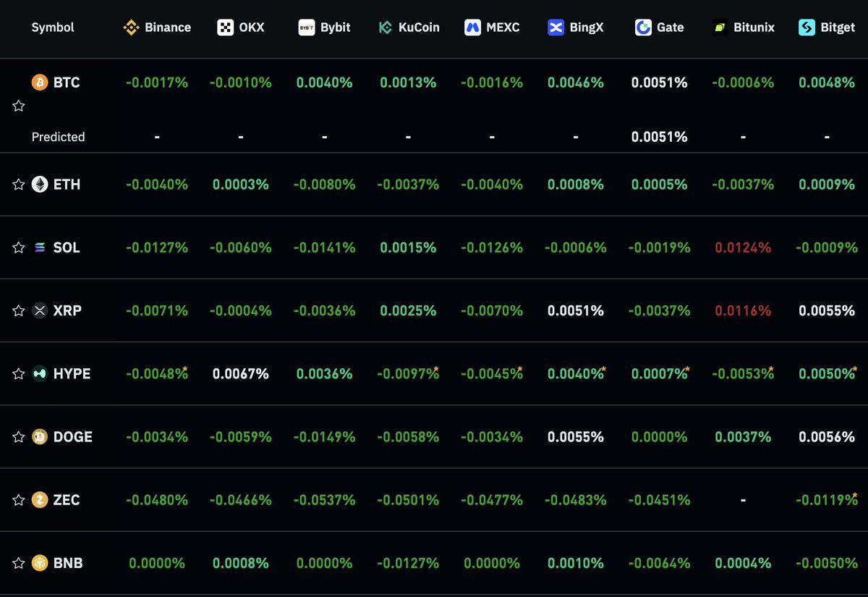Viewport: 868px width, 597px height.
Task: Click the BNB coin icon
Action: 39,563
